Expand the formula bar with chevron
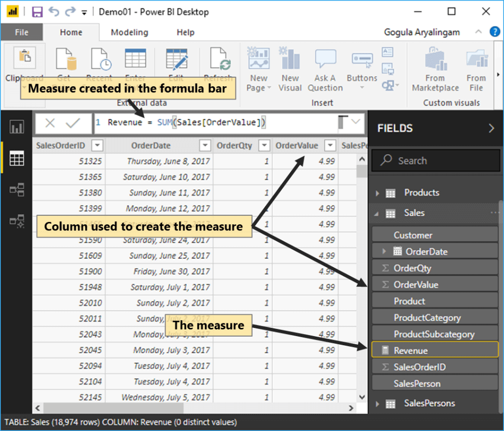The image size is (504, 431). coord(356,122)
